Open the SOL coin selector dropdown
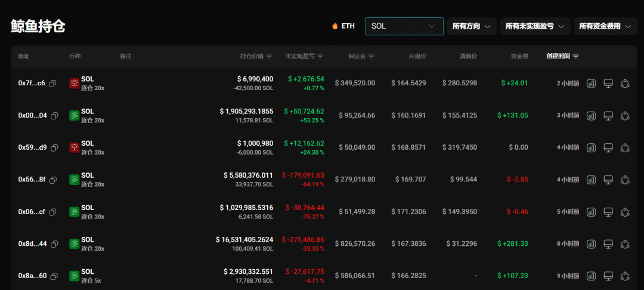 tap(404, 26)
